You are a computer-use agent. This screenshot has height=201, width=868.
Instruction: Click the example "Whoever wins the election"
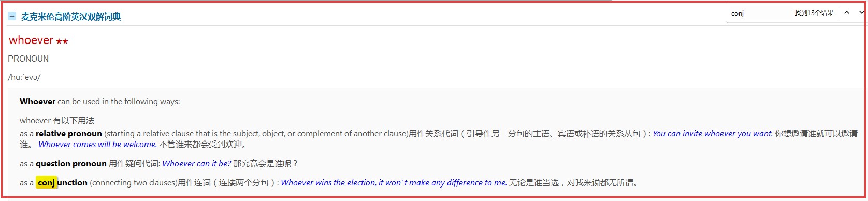click(328, 183)
